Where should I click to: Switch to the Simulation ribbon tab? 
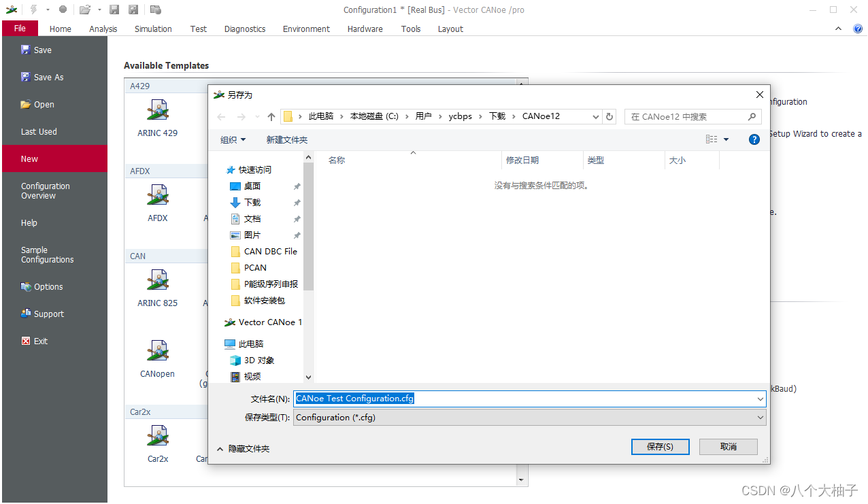(x=153, y=29)
